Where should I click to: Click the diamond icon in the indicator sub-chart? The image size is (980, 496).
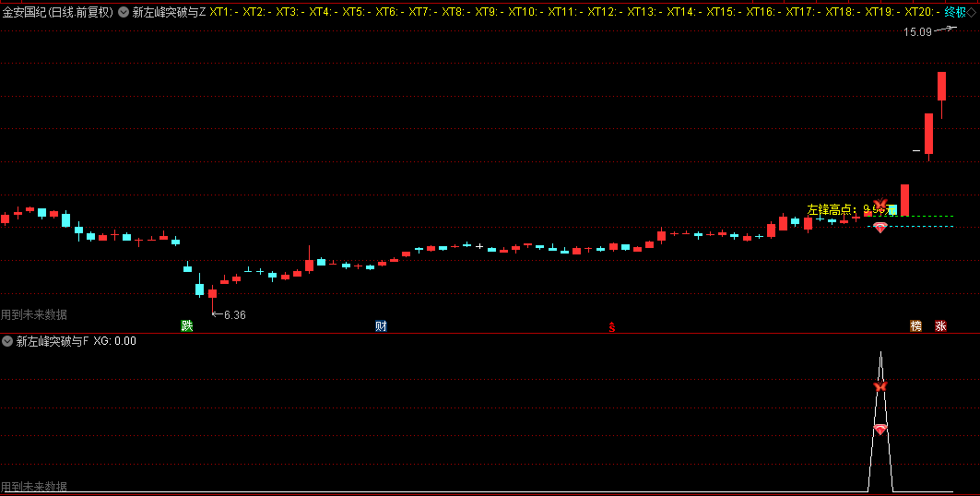tap(880, 429)
